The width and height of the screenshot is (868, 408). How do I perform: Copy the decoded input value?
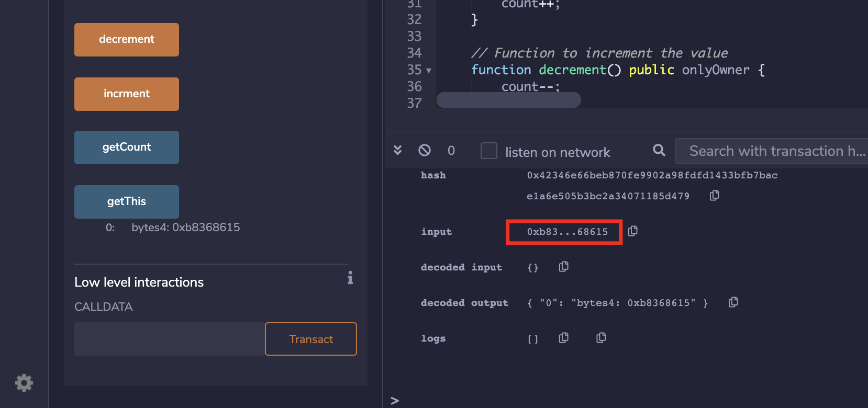point(563,266)
